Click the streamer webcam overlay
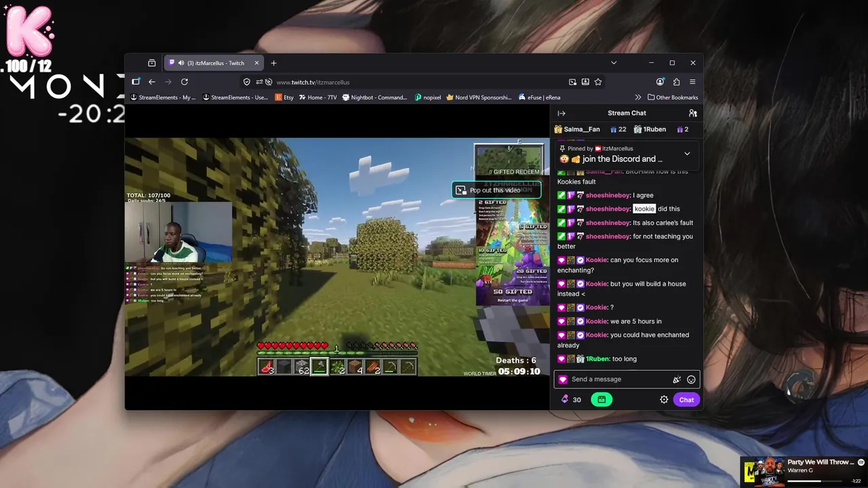Screen dimensions: 868x488 click(x=178, y=232)
